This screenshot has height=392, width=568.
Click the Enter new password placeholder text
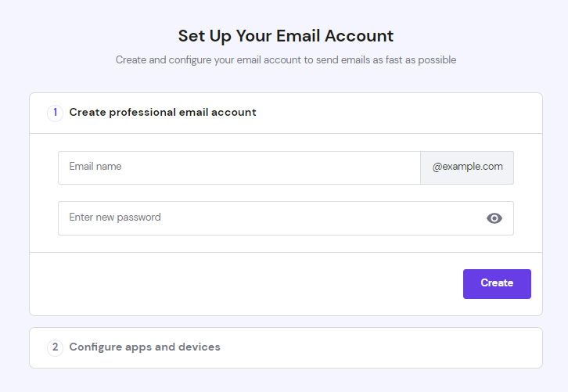tap(115, 217)
